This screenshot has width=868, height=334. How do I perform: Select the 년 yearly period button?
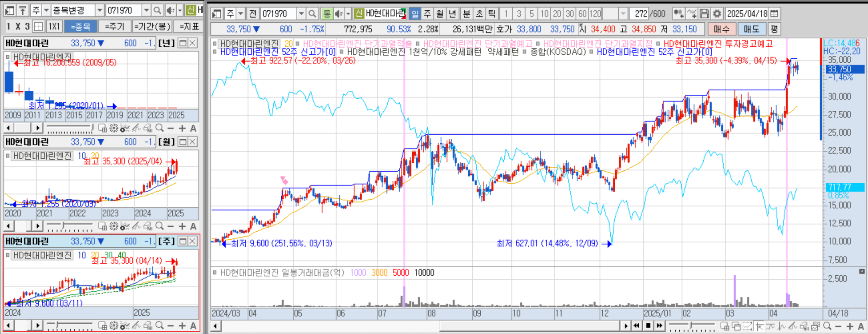click(x=452, y=14)
